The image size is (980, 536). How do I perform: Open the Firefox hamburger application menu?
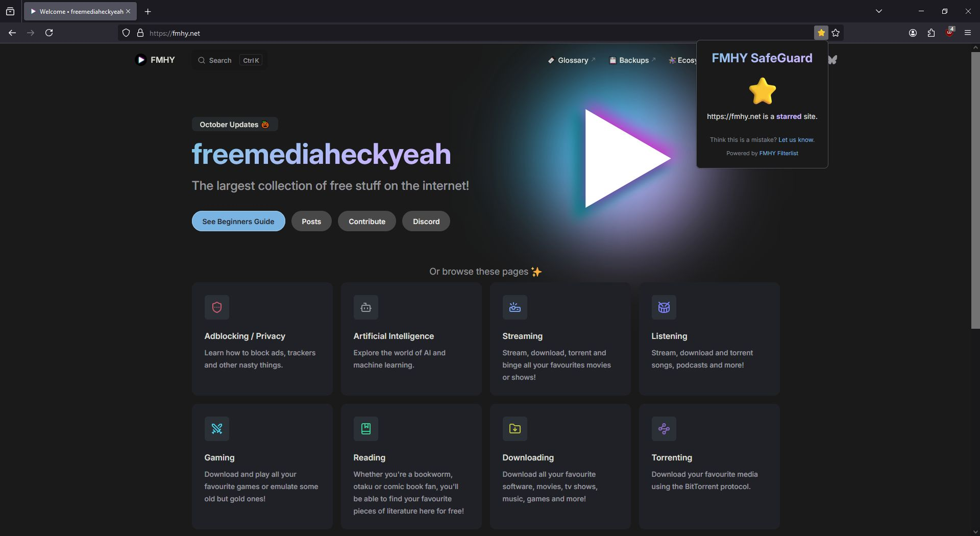coord(968,33)
